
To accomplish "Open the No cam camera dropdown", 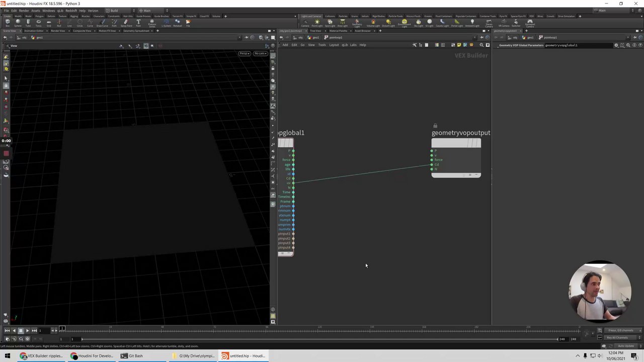I will pyautogui.click(x=260, y=53).
